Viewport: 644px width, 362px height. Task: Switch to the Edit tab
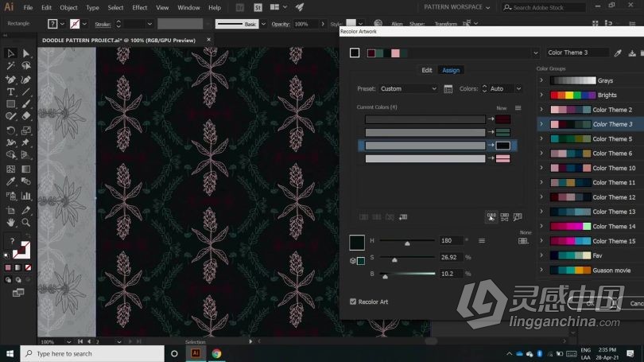click(x=426, y=70)
